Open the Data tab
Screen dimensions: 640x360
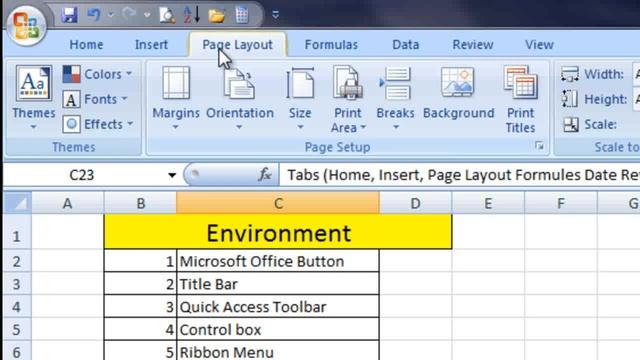click(x=406, y=44)
